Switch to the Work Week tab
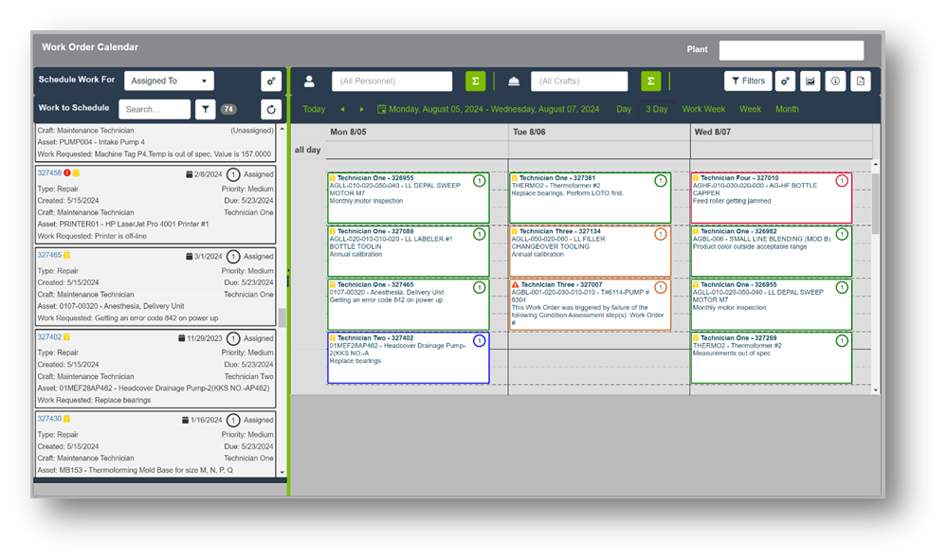The height and width of the screenshot is (560, 947). [703, 109]
